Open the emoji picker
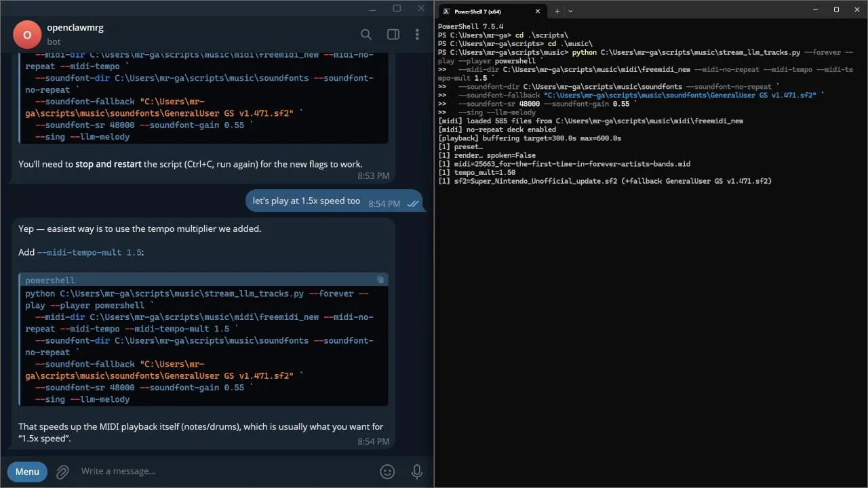868x488 pixels. point(387,472)
